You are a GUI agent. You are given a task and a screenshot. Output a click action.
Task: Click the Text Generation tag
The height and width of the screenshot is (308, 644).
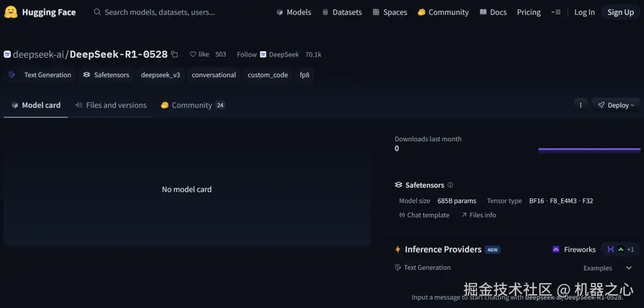(40, 75)
